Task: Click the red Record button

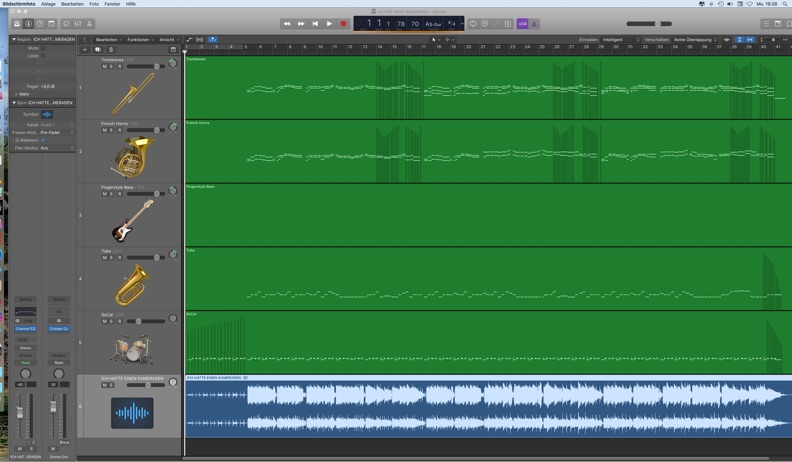Action: point(343,24)
